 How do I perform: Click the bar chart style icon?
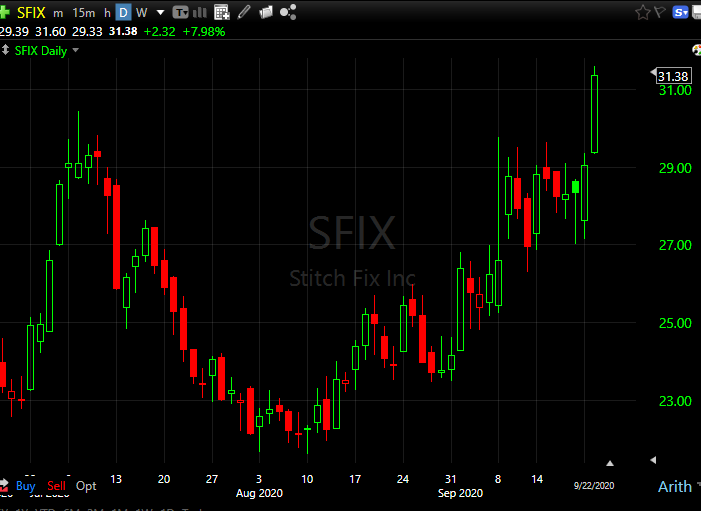[x=200, y=13]
